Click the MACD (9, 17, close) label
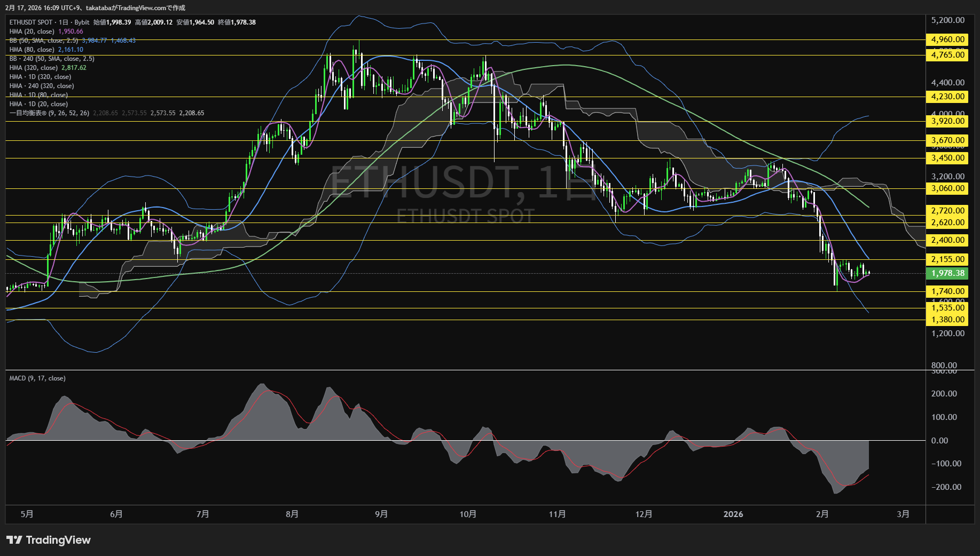 tap(37, 378)
